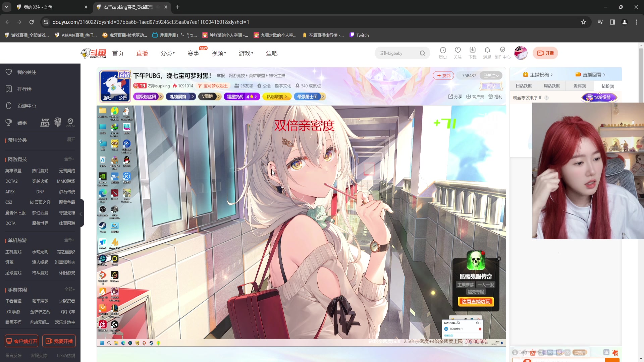Open the 鱼吧 menu item
This screenshot has width=644, height=362.
click(x=272, y=53)
